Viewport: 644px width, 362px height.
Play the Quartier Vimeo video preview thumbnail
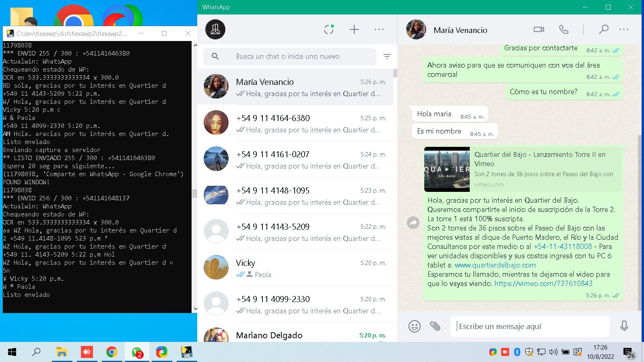tap(447, 169)
